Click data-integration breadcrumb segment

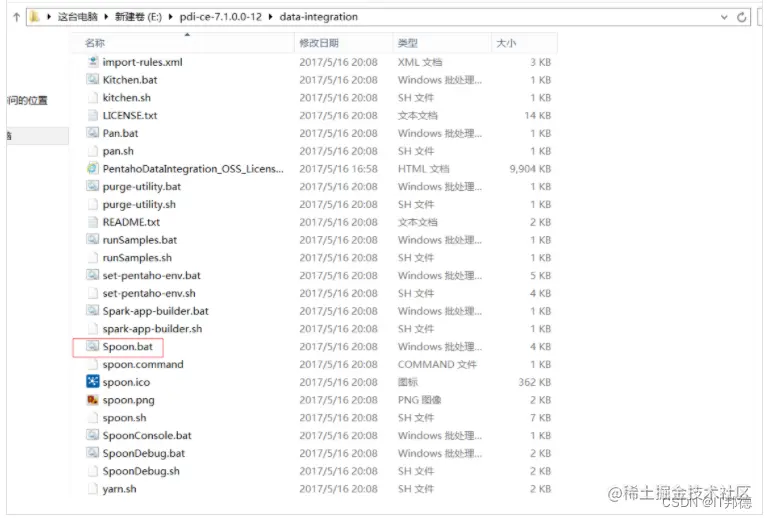[318, 17]
